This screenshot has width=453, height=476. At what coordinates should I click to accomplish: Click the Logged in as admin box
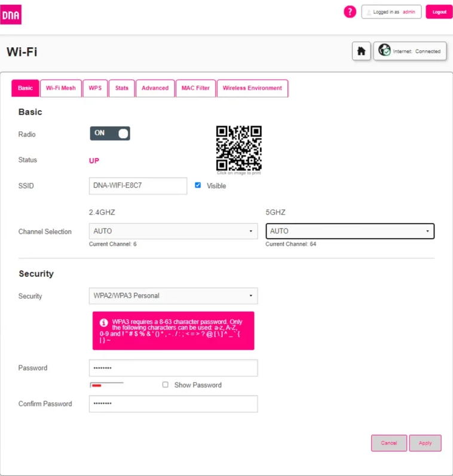point(391,12)
